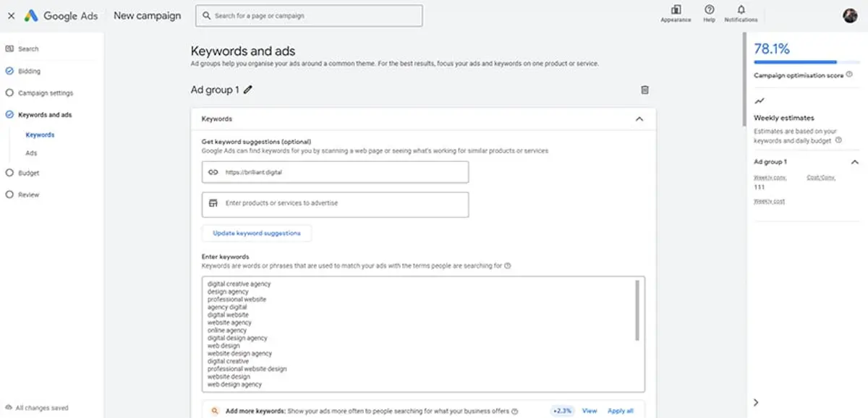
Task: Select the Review step circle
Action: pos(9,195)
